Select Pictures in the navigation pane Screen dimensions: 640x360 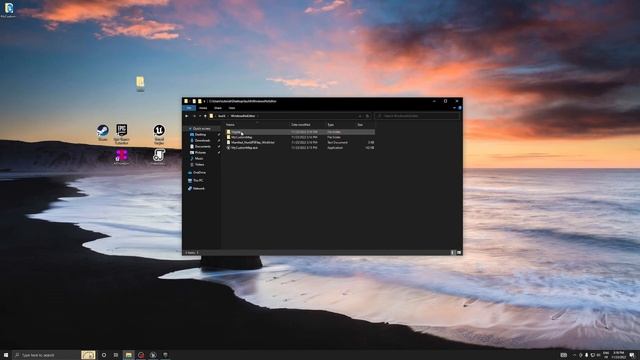[x=200, y=153]
